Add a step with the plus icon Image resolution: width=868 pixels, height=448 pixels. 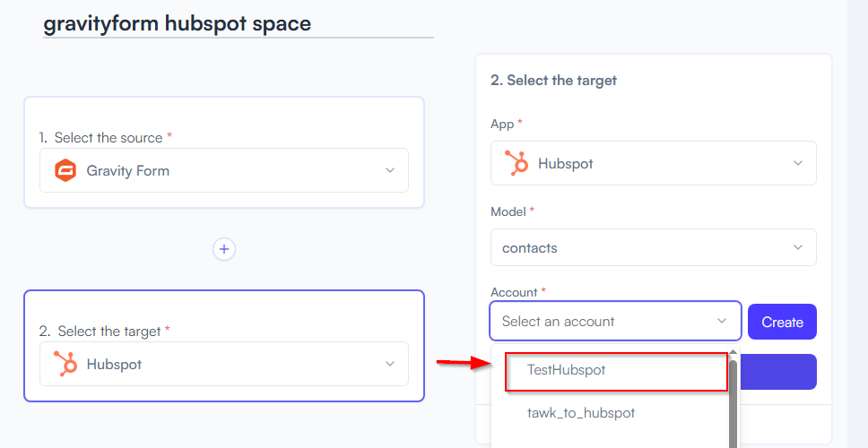click(224, 249)
